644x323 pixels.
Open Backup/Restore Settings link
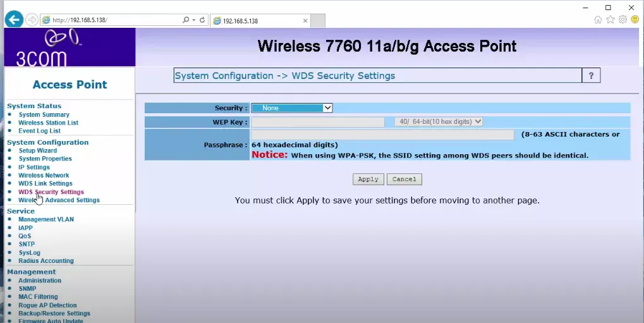point(54,314)
